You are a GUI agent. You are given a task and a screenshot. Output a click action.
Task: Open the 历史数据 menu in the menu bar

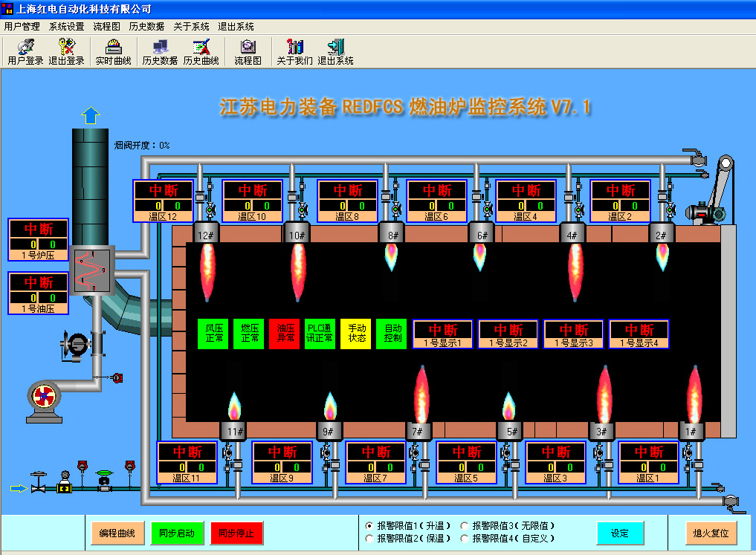[x=146, y=27]
